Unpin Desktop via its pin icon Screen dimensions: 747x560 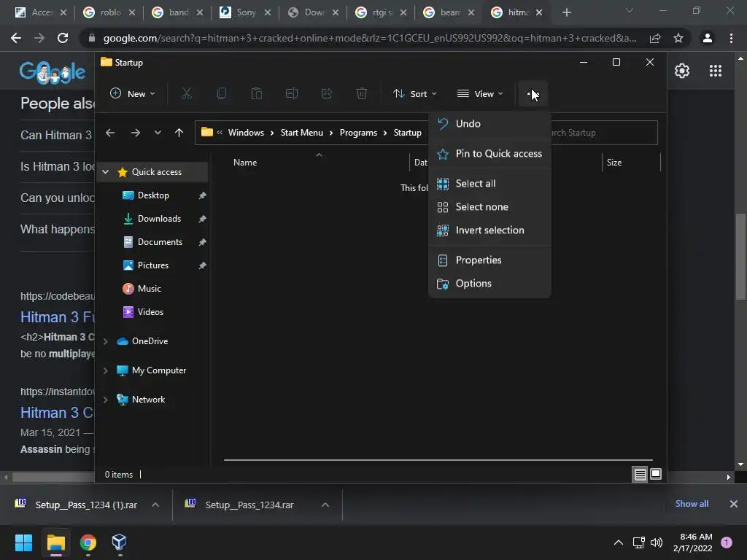click(x=203, y=195)
